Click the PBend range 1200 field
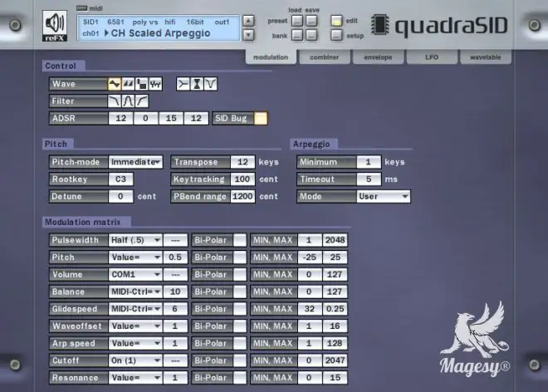Image resolution: width=548 pixels, height=392 pixels. click(243, 197)
